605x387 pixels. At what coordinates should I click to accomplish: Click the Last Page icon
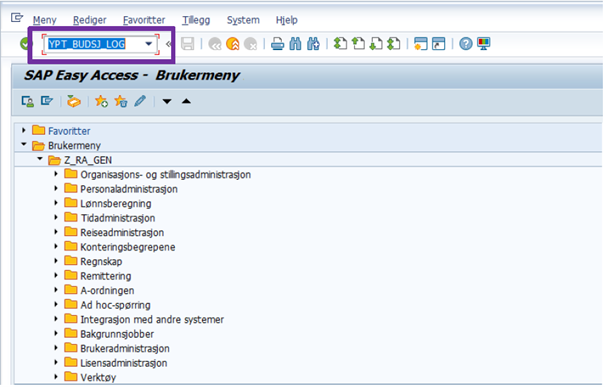tap(394, 44)
